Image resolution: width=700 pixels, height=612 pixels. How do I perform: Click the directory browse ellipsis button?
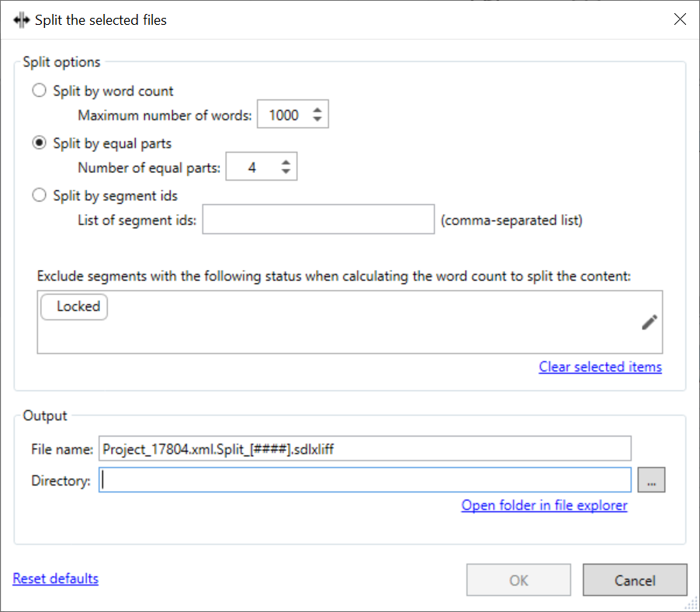(651, 481)
